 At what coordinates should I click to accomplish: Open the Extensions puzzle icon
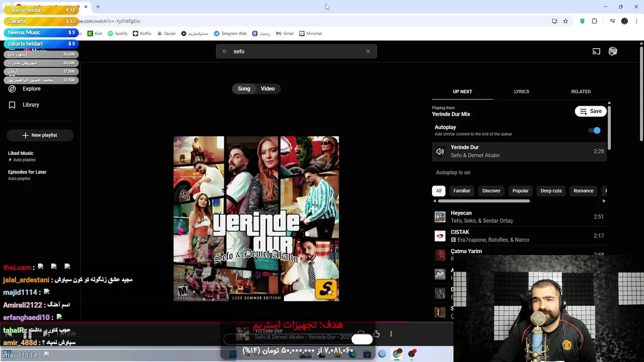(595, 21)
